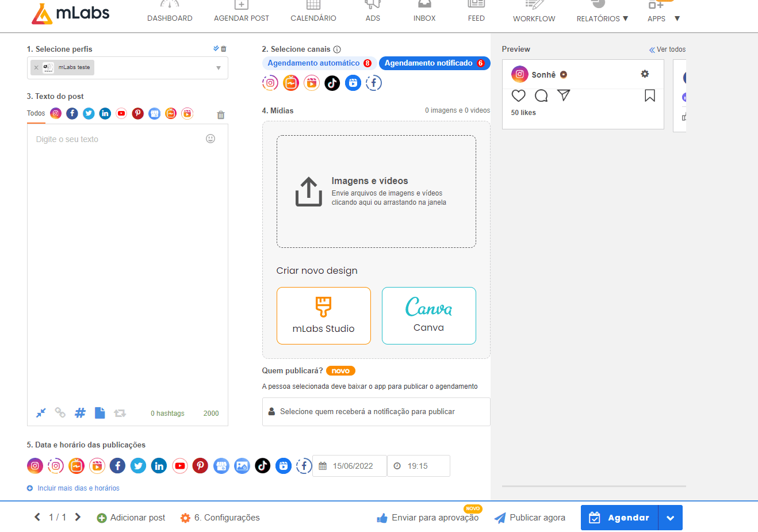The image size is (758, 532).
Task: Select the Todos tab above the text editor
Action: point(35,113)
